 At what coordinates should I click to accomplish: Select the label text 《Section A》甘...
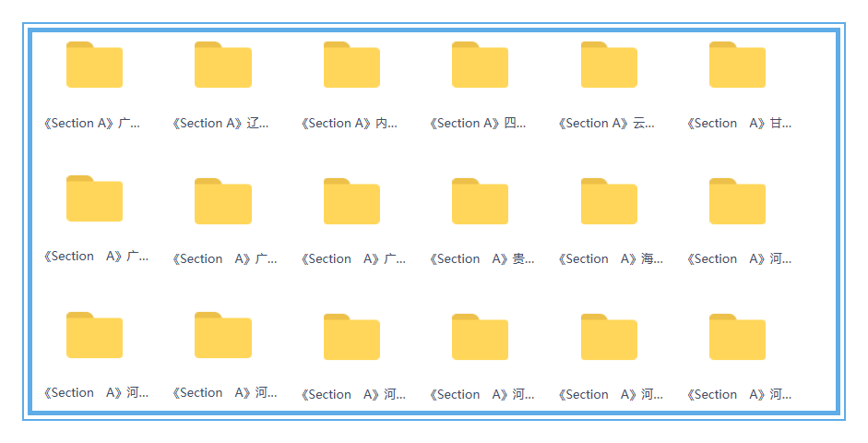(740, 123)
